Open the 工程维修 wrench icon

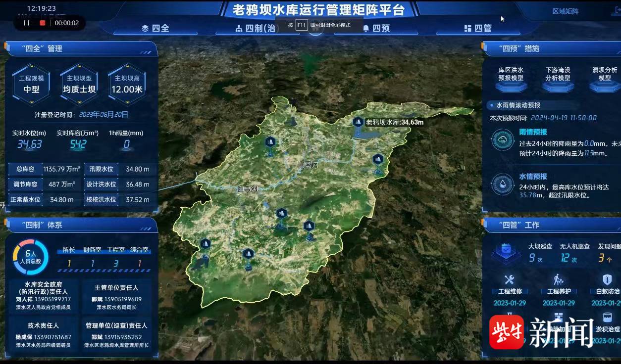click(509, 280)
